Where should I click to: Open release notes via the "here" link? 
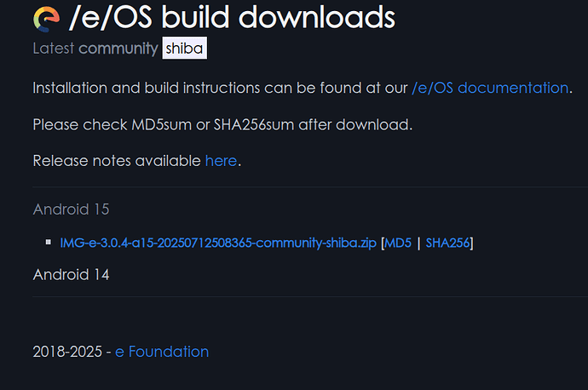tap(221, 161)
